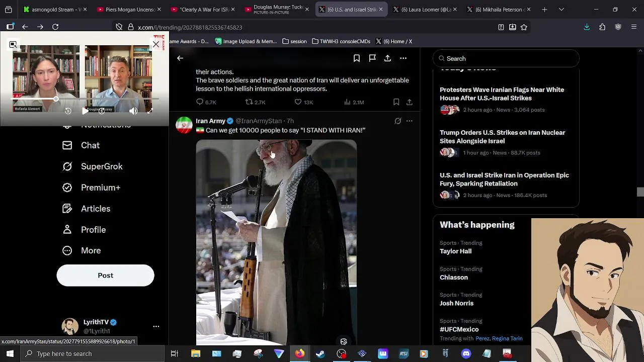Open Profile in the sidebar
This screenshot has width=644, height=362.
click(x=84, y=230)
